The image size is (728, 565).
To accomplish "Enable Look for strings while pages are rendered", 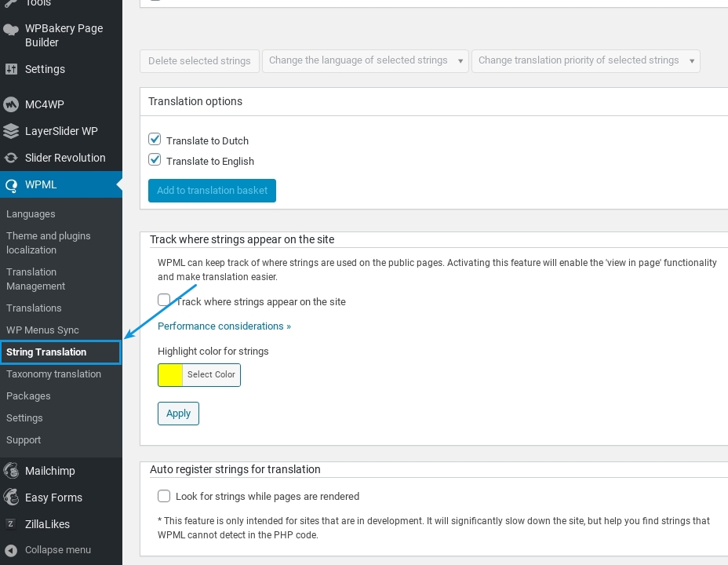I will coord(164,496).
